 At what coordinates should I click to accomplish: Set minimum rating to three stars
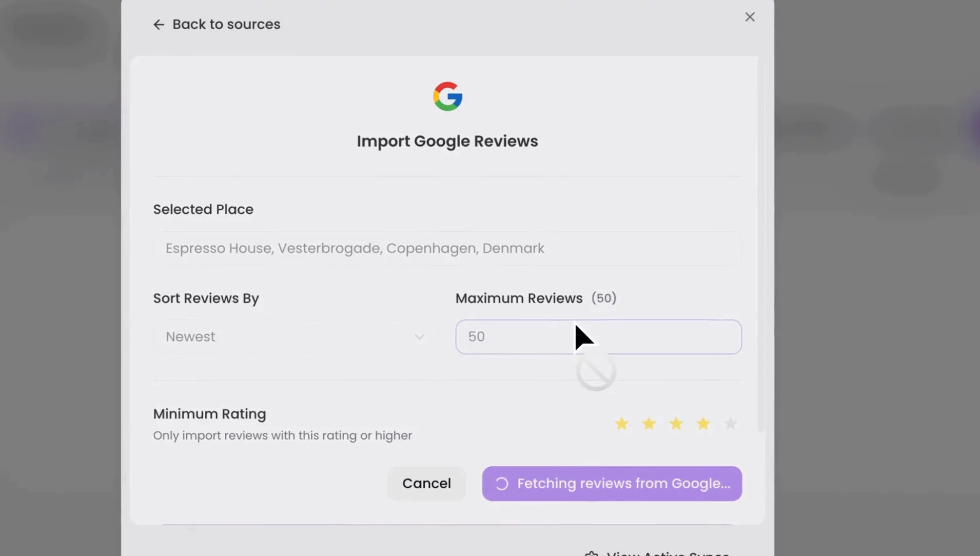(676, 424)
